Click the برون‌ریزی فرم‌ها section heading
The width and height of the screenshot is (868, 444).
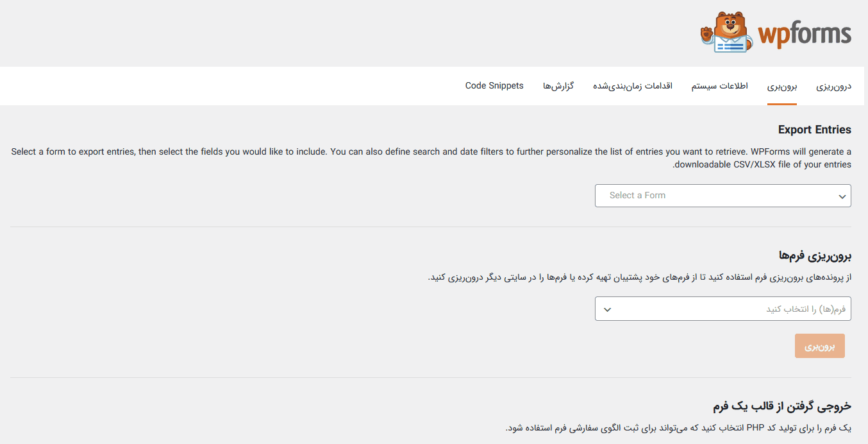pyautogui.click(x=815, y=256)
